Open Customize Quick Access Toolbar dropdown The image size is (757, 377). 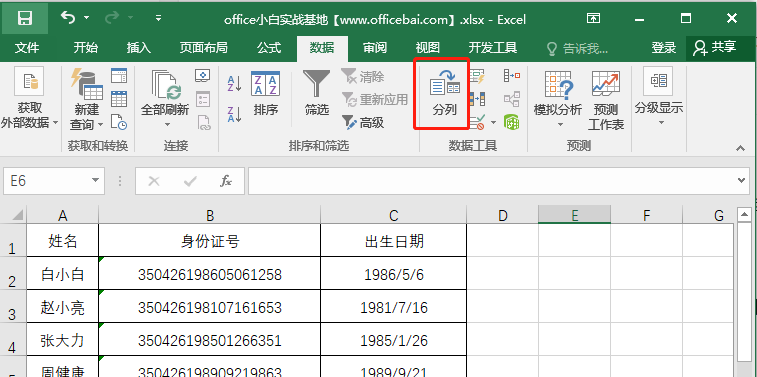click(158, 18)
